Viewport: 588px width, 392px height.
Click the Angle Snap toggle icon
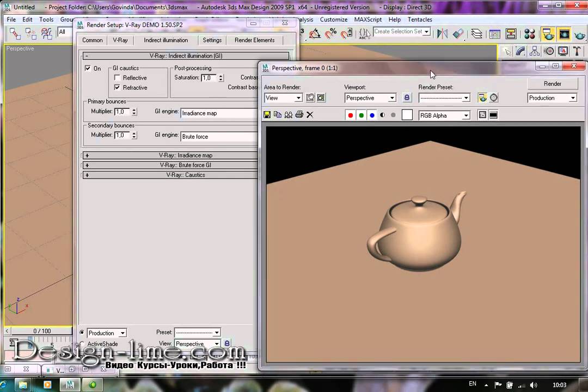click(x=314, y=34)
